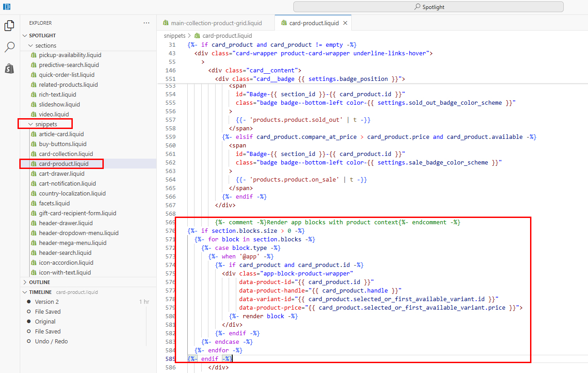Select the Original timeline entry
The height and width of the screenshot is (373, 588).
45,322
